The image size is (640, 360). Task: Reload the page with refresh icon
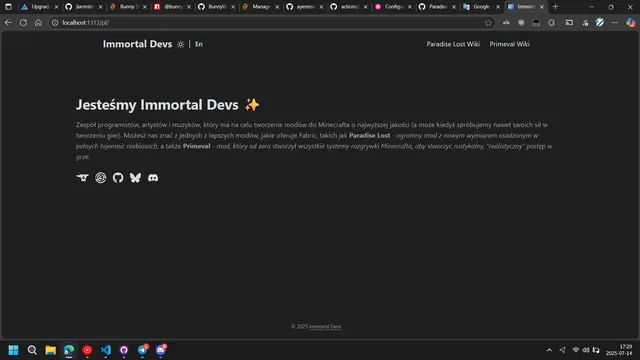coord(23,23)
